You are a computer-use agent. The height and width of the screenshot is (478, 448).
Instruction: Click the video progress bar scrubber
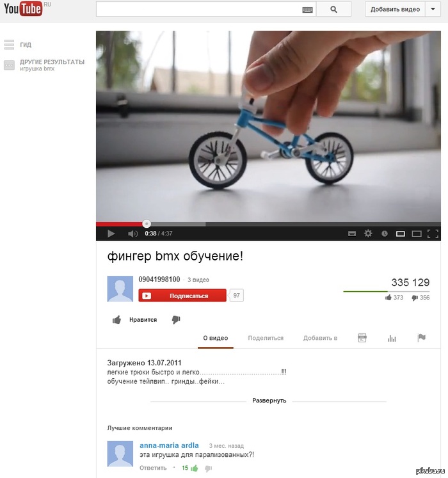click(147, 224)
